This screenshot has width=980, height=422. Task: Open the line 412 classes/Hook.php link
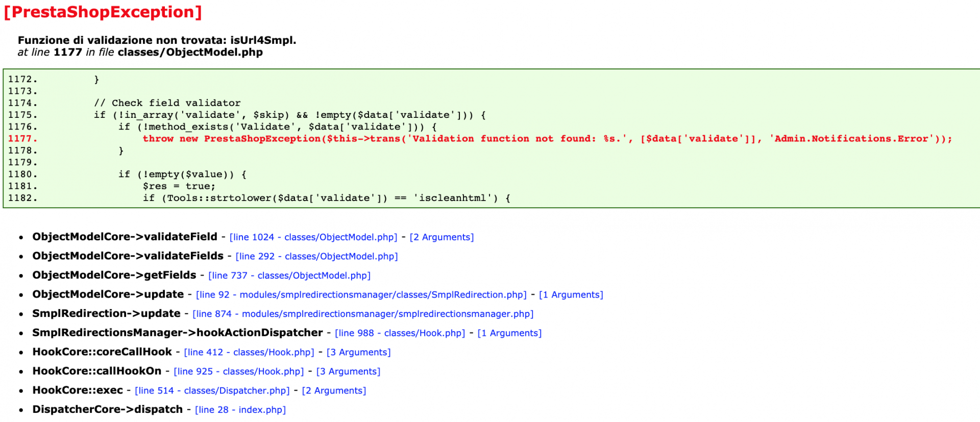pyautogui.click(x=249, y=352)
